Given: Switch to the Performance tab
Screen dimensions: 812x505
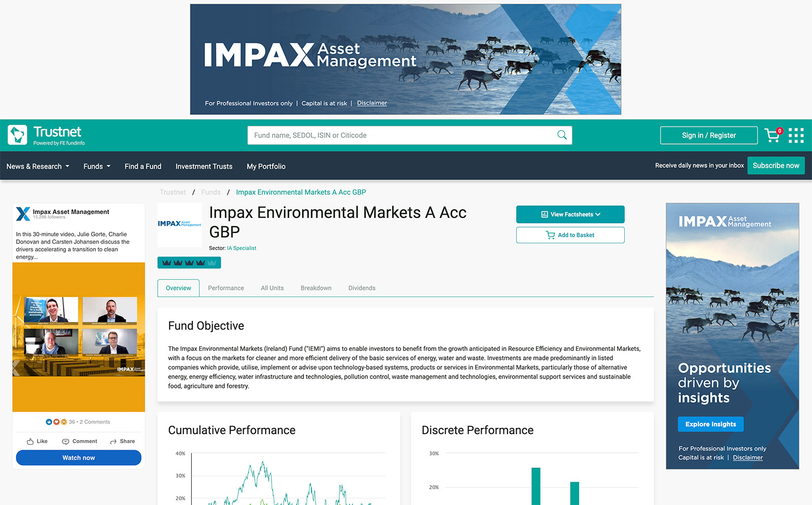Looking at the screenshot, I should 226,288.
